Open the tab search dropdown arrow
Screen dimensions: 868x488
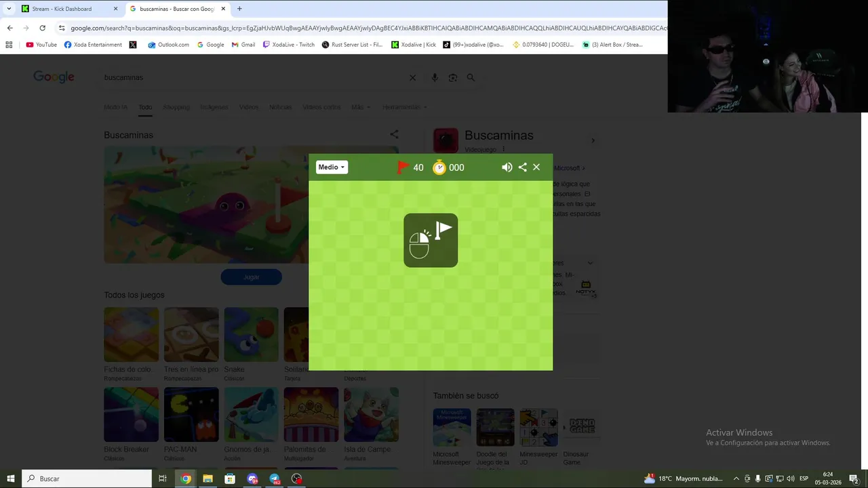click(x=9, y=9)
